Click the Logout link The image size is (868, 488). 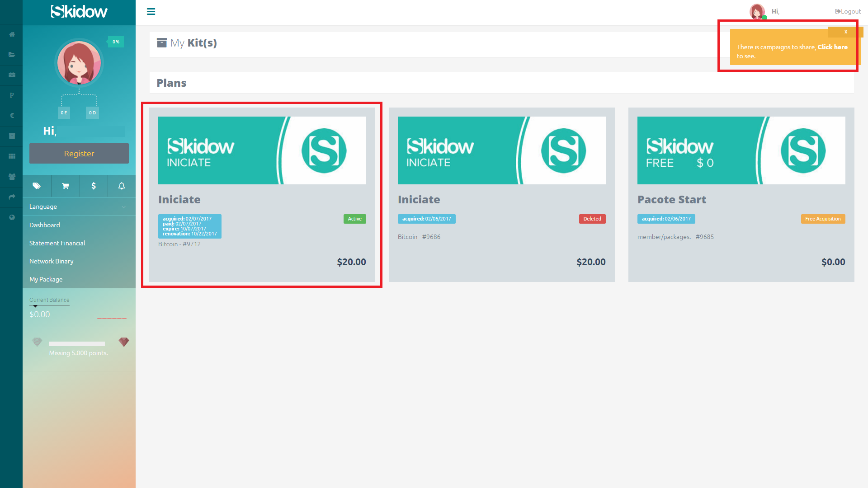click(848, 12)
